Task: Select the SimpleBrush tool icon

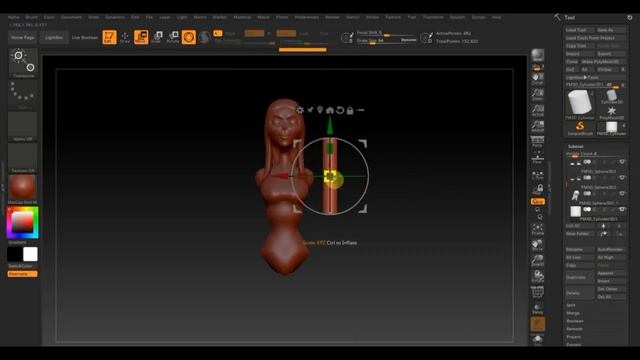Action: click(580, 128)
